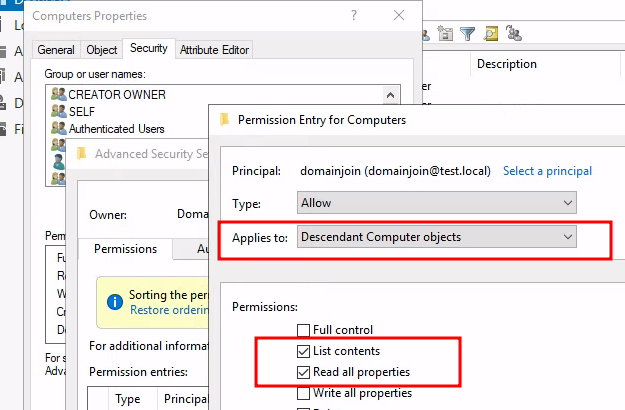The height and width of the screenshot is (410, 625).
Task: Click the Find objects magnifier icon
Action: point(491,34)
